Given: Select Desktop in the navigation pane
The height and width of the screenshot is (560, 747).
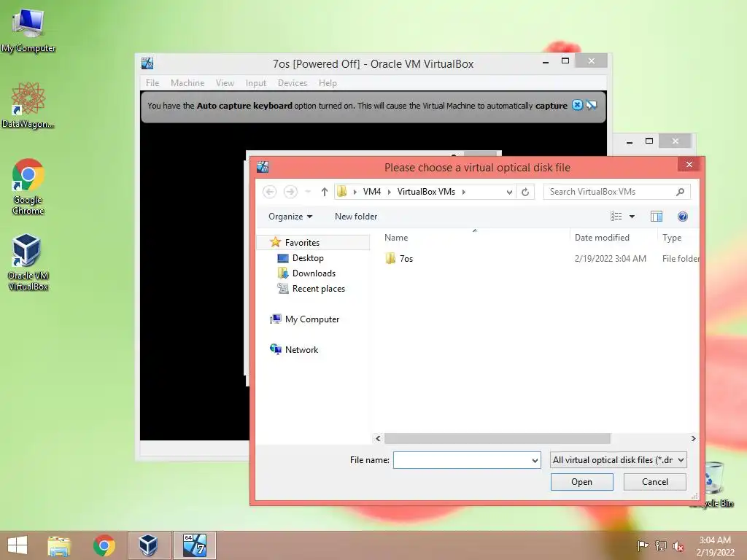Looking at the screenshot, I should 308,258.
